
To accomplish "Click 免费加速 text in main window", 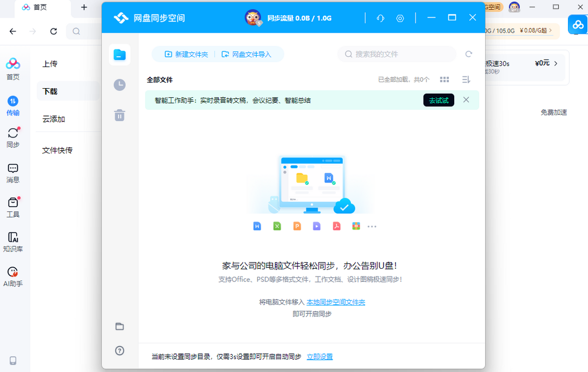I will point(554,112).
